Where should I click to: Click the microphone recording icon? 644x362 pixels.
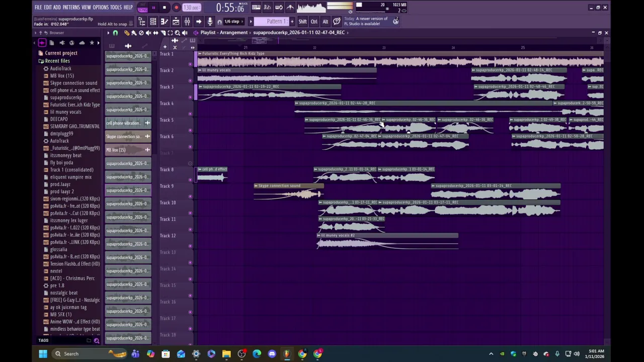[x=210, y=22]
